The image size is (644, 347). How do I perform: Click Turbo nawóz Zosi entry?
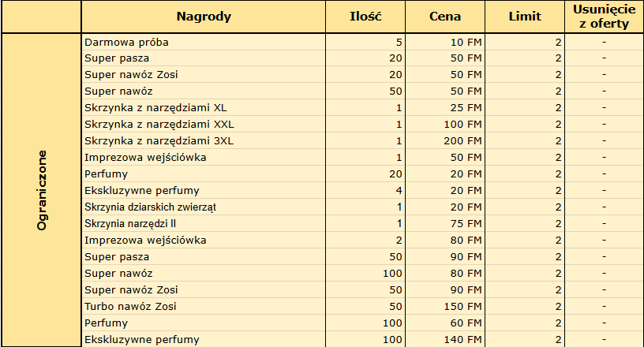point(130,306)
